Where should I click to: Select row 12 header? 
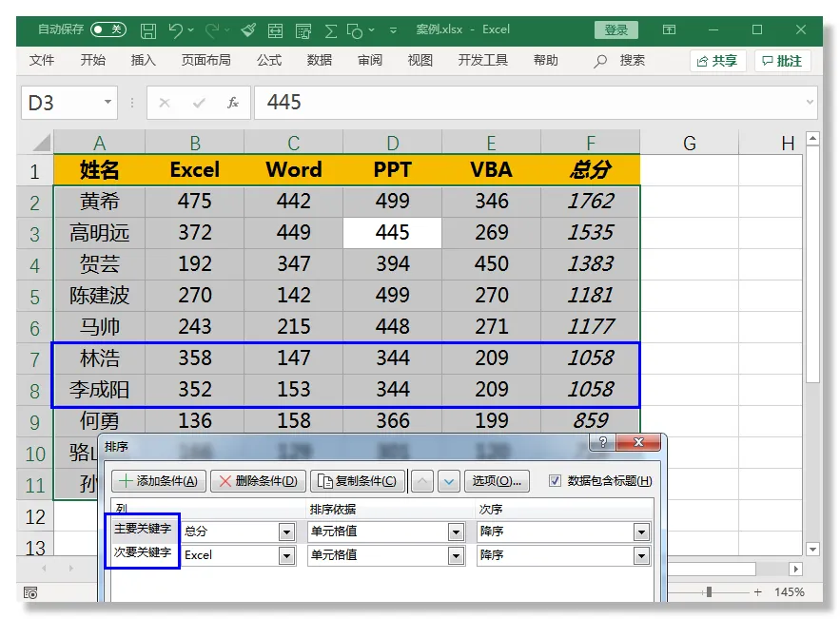coord(35,516)
